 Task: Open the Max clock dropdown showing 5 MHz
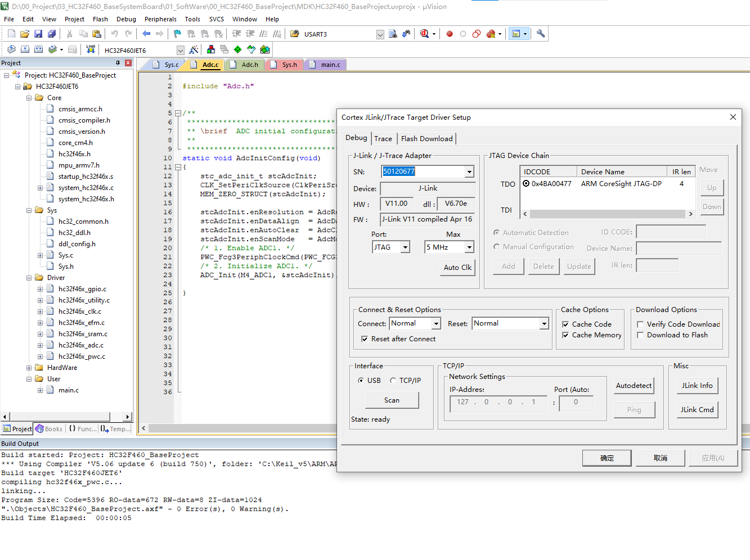pyautogui.click(x=469, y=247)
